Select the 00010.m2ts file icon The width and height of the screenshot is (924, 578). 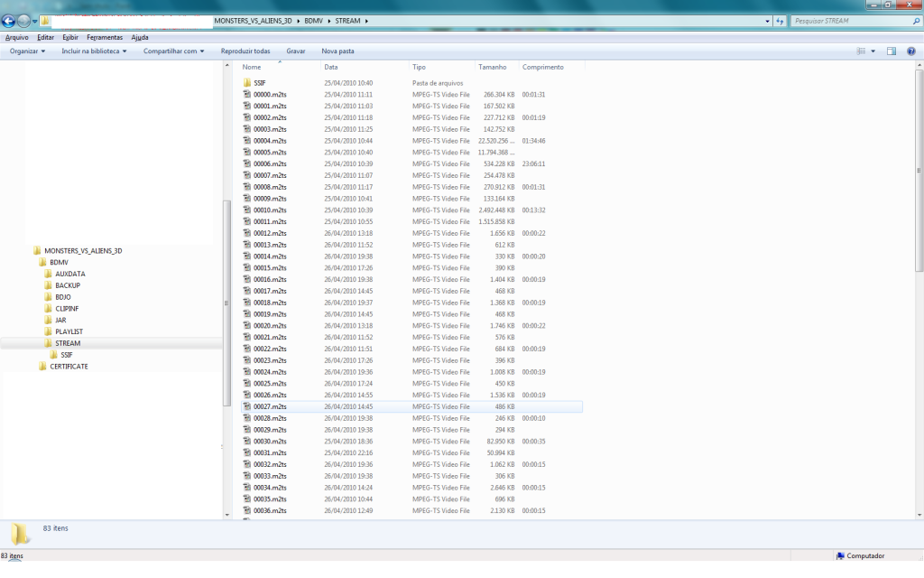click(x=247, y=210)
